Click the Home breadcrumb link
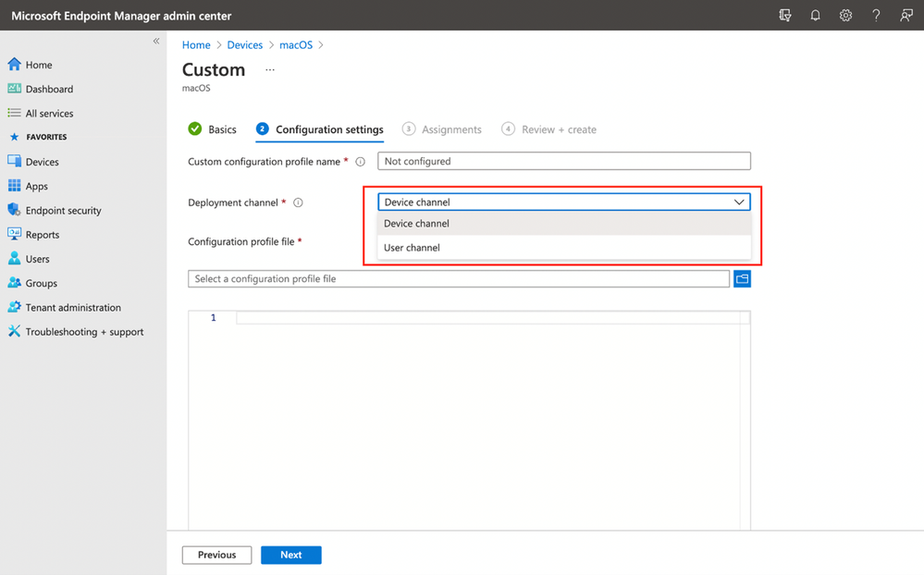924x575 pixels. point(196,44)
